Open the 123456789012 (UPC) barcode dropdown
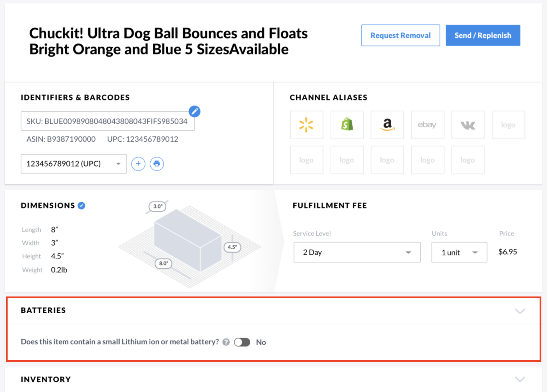Viewport: 547px width, 392px height. [74, 164]
